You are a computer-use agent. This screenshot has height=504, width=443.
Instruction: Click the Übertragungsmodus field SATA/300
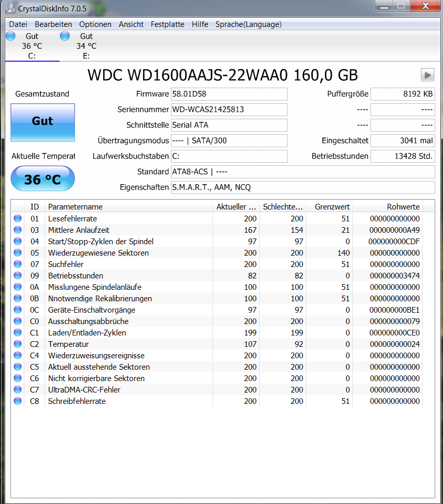[x=229, y=141]
